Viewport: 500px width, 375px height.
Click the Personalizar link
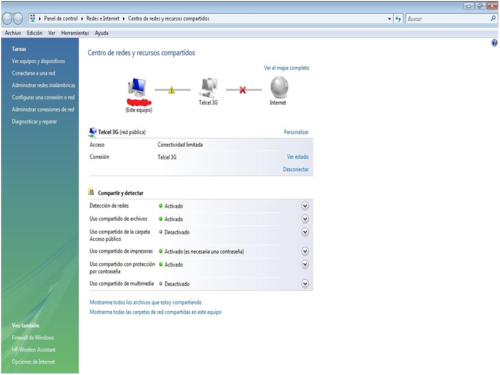[x=296, y=132]
